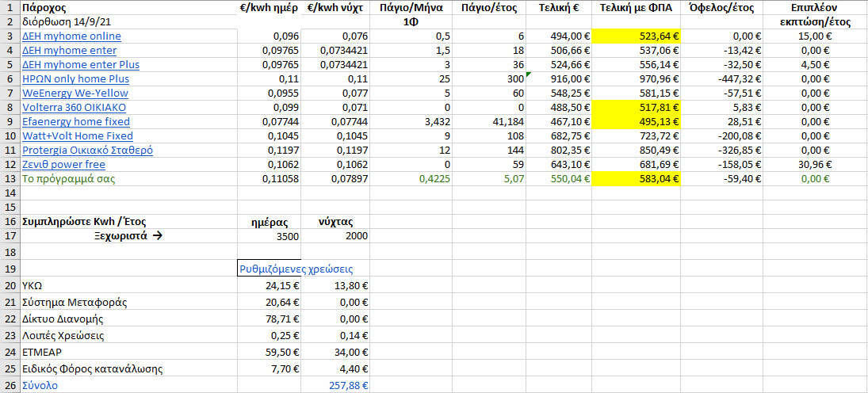Select the 916,00 € final cost cell
Viewport: 868px width, 393px height.
point(559,79)
